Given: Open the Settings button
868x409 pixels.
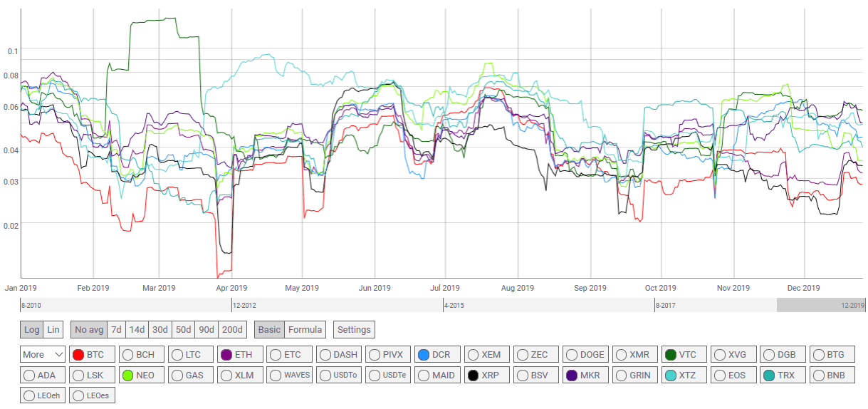Looking at the screenshot, I should coord(354,330).
